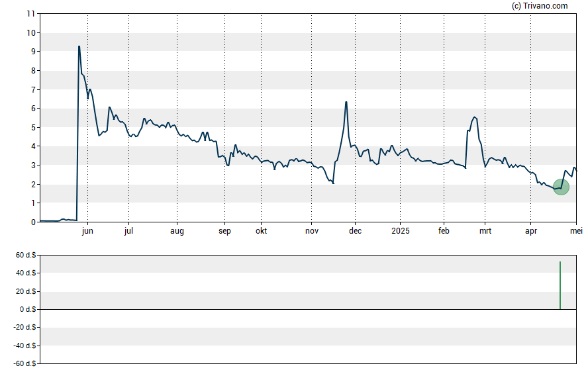This screenshot has width=588, height=374.
Task: Click the '-60 d.$' volume axis label
Action: click(x=24, y=364)
